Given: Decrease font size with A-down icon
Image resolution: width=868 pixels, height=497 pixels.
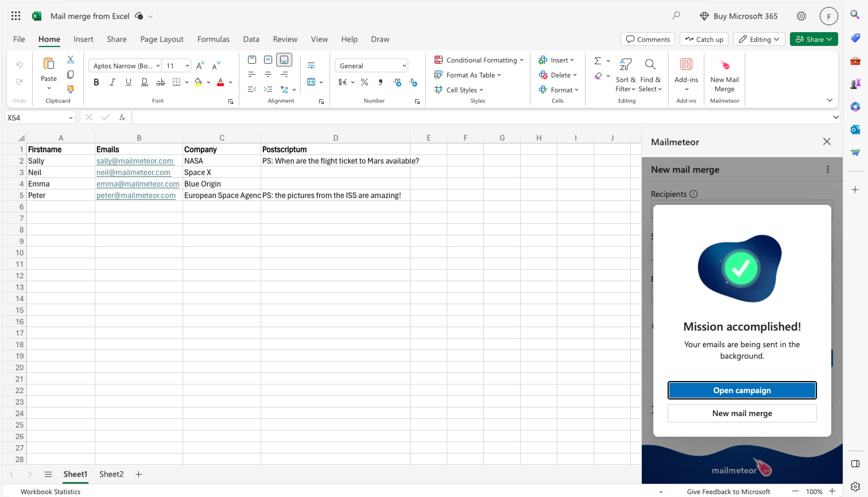Looking at the screenshot, I should click(216, 65).
